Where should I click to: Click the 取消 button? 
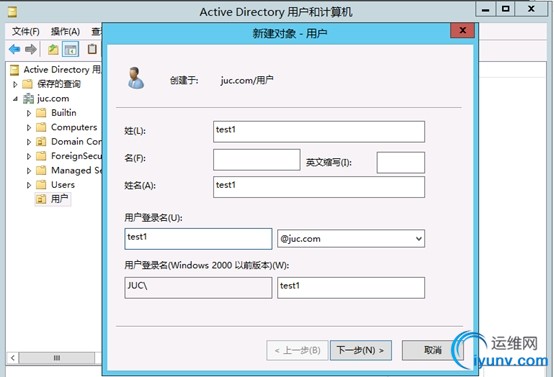(432, 351)
